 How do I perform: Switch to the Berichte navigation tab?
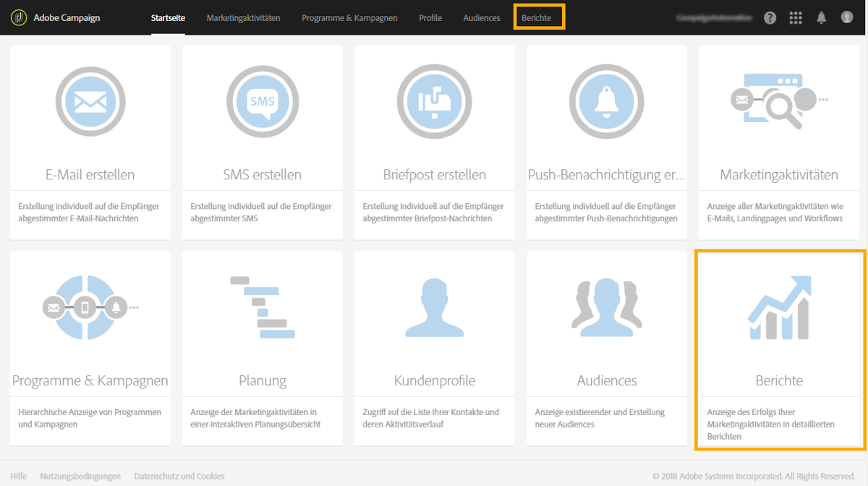click(x=539, y=17)
